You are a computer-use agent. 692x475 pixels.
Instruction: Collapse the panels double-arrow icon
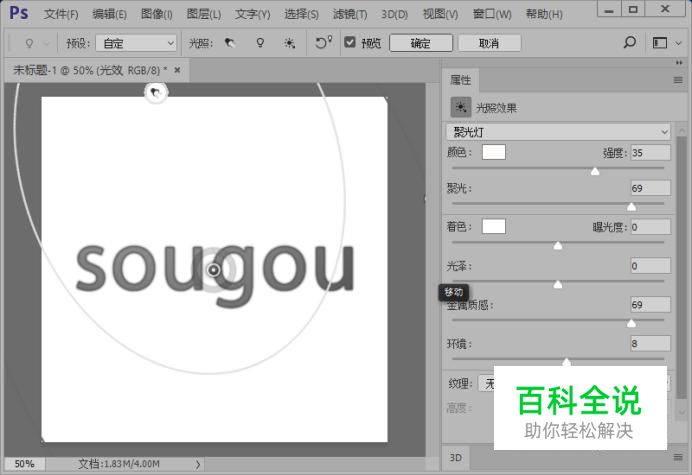(679, 63)
